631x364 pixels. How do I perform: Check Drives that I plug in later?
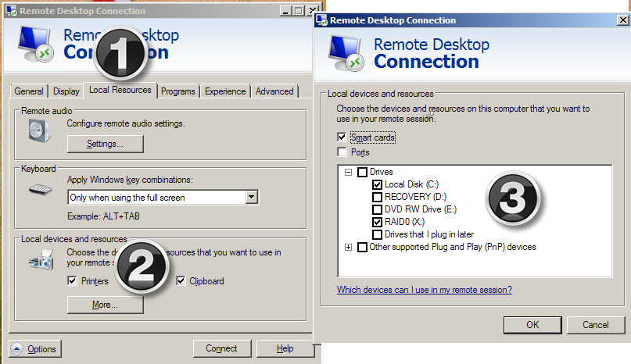377,234
